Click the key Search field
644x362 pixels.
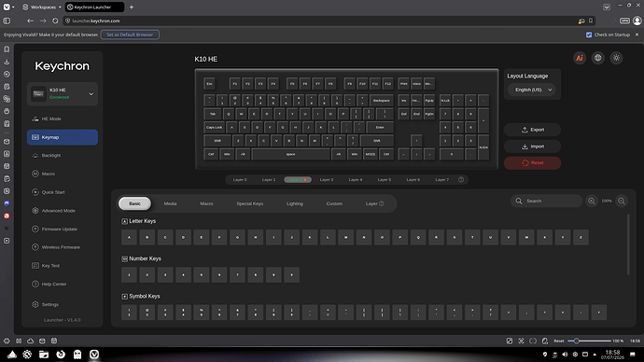(547, 202)
